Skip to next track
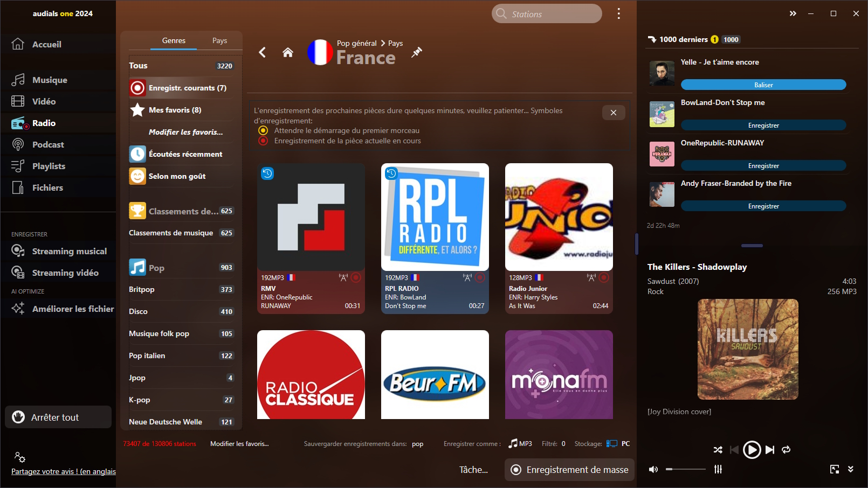Screen dimensions: 868x488 point(770,450)
